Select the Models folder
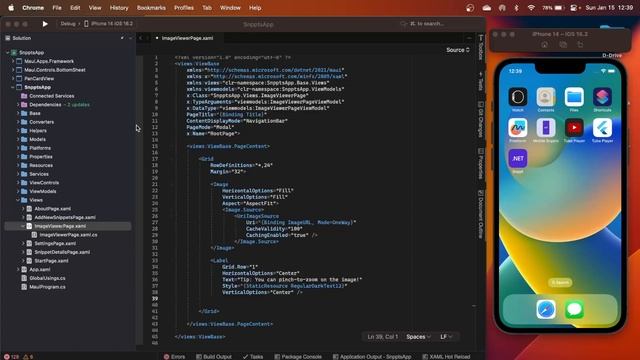Viewport: 640px width, 360px height. [37, 139]
